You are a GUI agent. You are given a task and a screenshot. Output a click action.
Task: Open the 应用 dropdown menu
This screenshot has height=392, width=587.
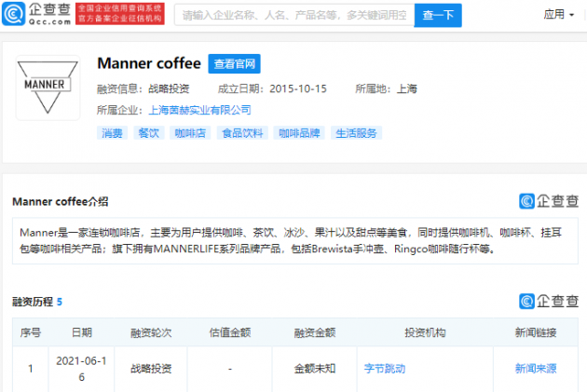[x=558, y=15]
